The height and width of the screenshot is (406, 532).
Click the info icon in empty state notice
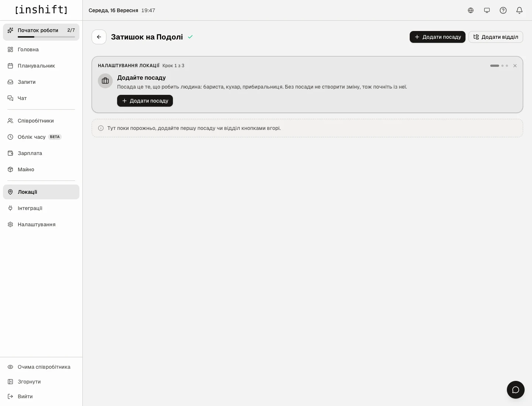point(101,128)
